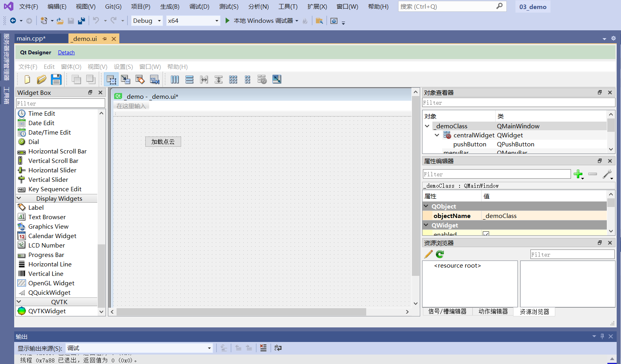Open the 调试(D) debug menu
621x364 pixels.
tap(199, 7)
